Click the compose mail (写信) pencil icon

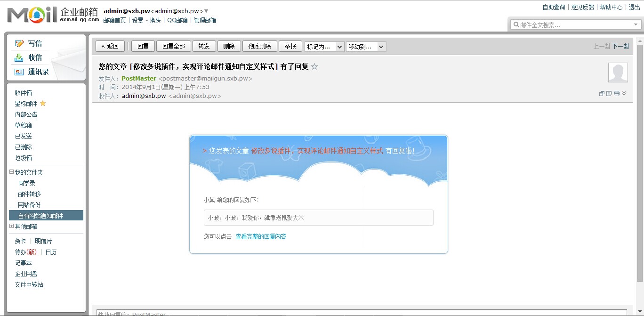19,43
